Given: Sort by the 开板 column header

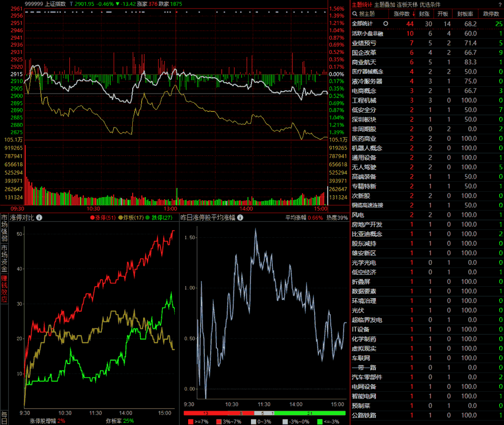Looking at the screenshot, I should [443, 14].
